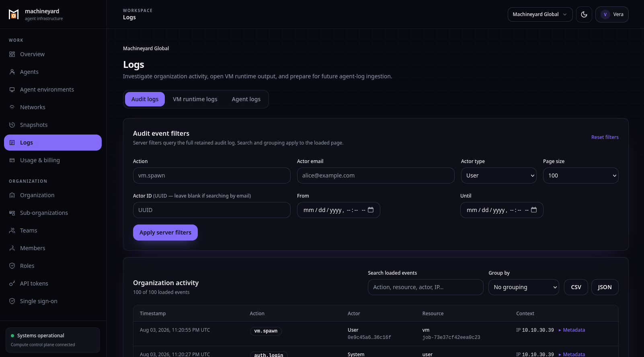644x357 pixels.
Task: Export loaded events as CSV
Action: pyautogui.click(x=576, y=287)
